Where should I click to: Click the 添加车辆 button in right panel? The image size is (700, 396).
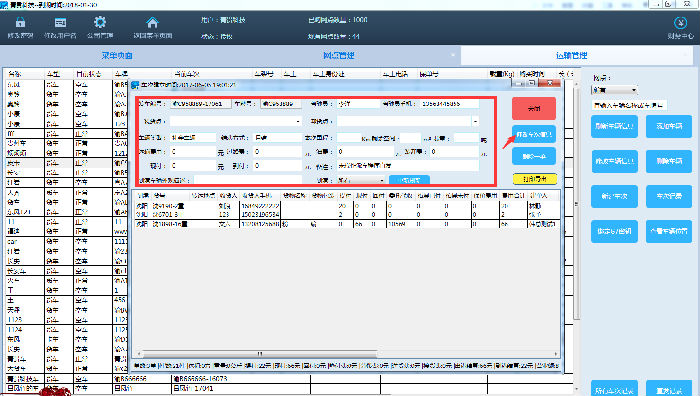[x=669, y=126]
